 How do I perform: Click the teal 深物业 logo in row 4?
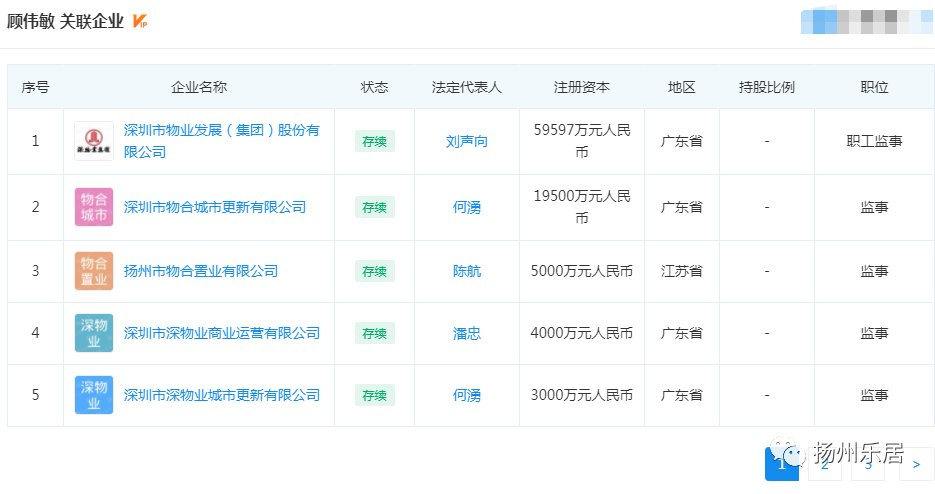(x=94, y=333)
